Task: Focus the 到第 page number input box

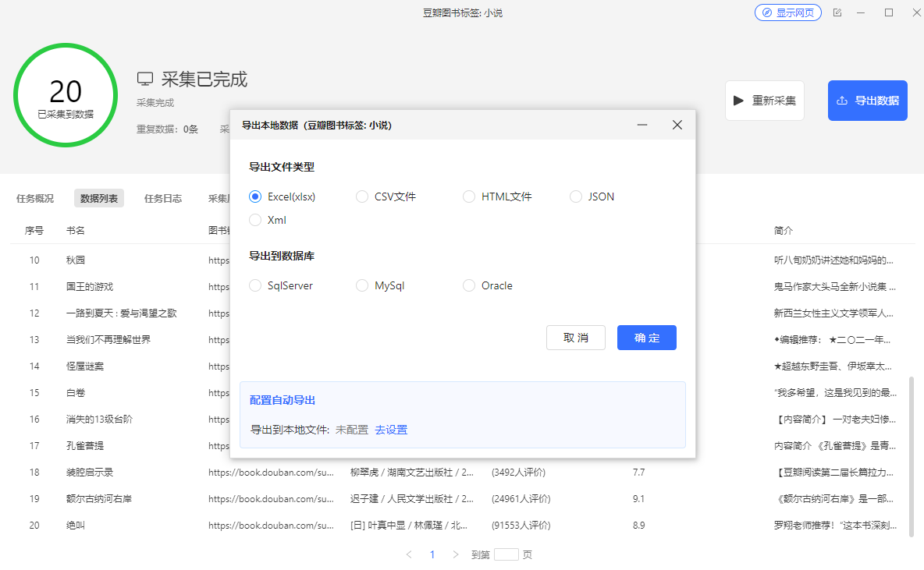Action: pos(506,554)
